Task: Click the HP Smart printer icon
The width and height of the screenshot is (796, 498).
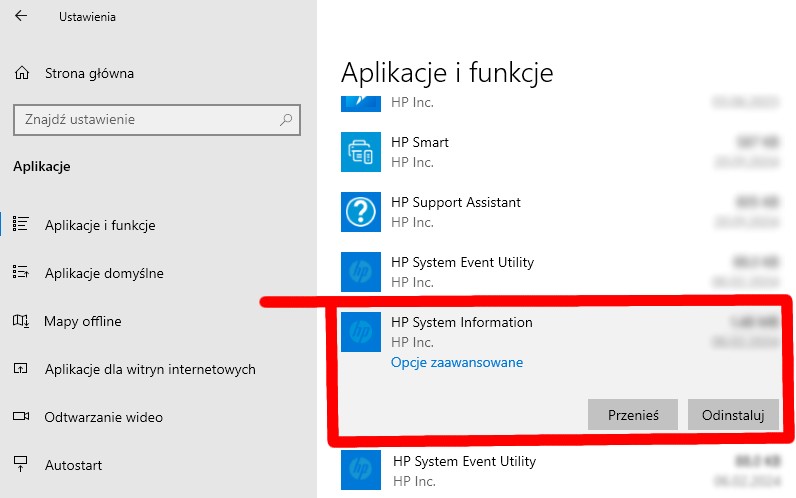Action: 360,152
